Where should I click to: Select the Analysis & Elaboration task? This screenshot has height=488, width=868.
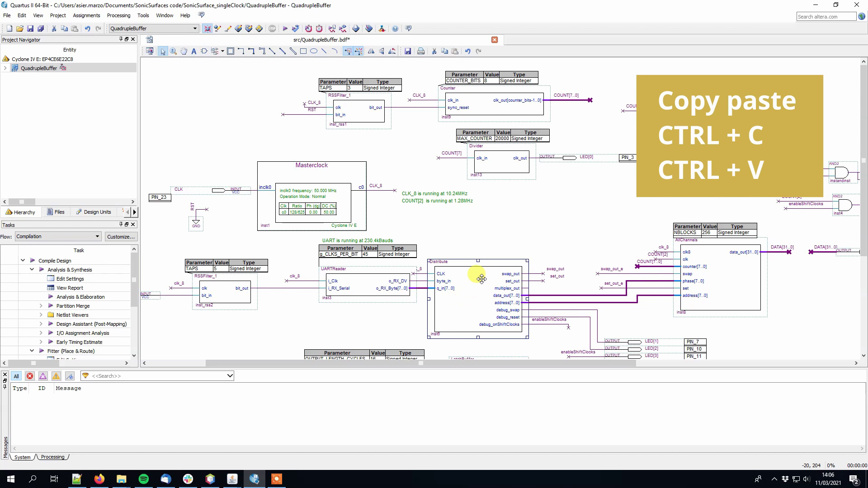click(80, 297)
